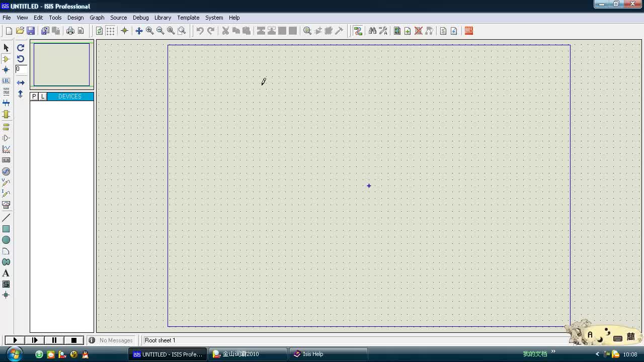Select the Terminals Mode tool

(x=6, y=127)
